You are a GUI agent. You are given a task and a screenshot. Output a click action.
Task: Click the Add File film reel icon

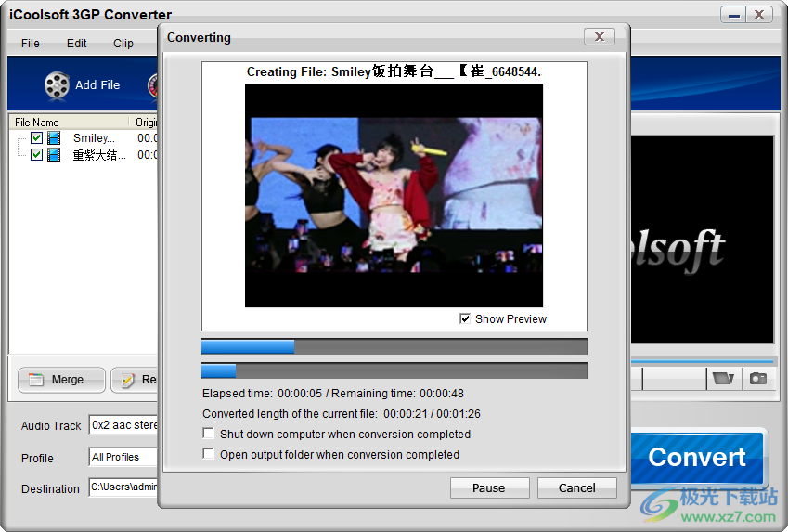tap(57, 84)
